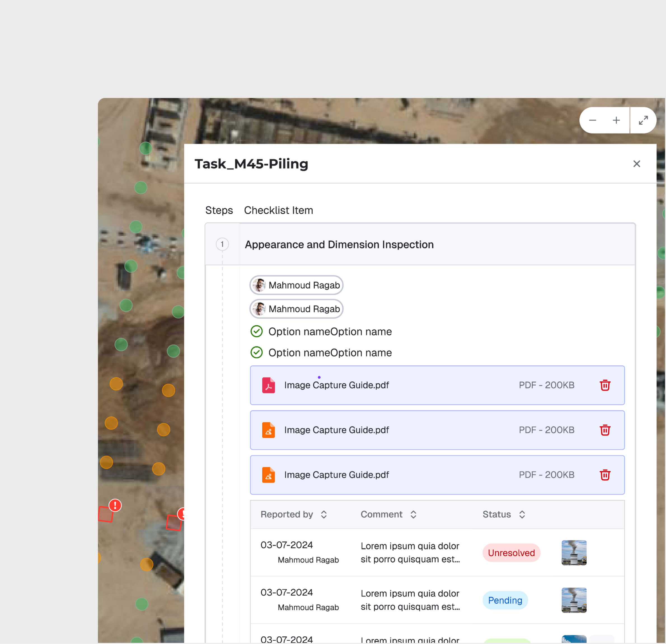This screenshot has width=666, height=644.
Task: Toggle the first Option nameOption name checkmark
Action: [x=257, y=332]
